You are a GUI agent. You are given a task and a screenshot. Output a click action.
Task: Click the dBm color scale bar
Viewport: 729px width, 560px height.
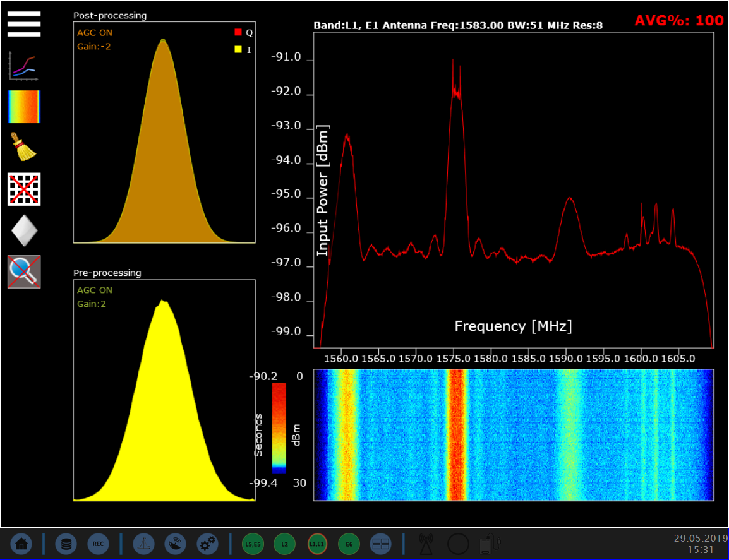tap(279, 428)
